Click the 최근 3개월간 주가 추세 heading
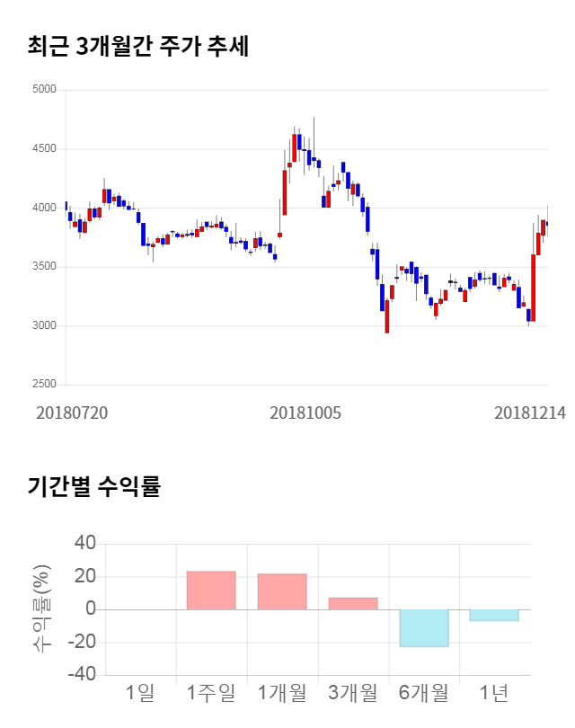This screenshot has height=728, width=575. [137, 47]
